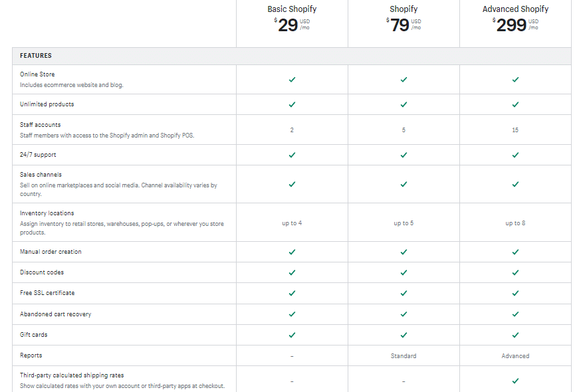This screenshot has height=392, width=581.
Task: Click Online Store checkmark under Basic Shopify
Action: pos(292,80)
